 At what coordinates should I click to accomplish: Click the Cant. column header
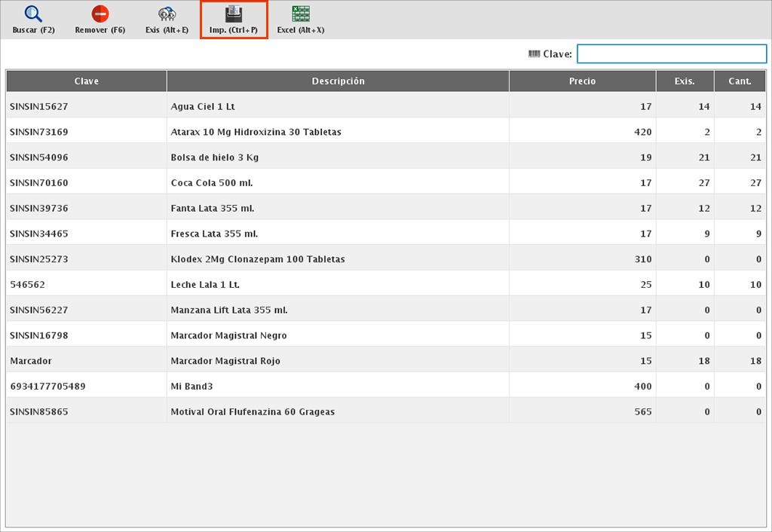pyautogui.click(x=740, y=81)
